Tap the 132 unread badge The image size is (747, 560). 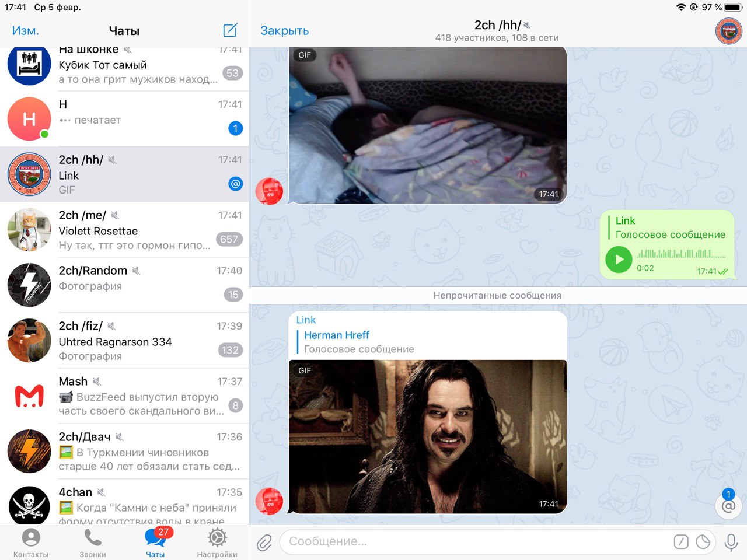(x=230, y=350)
